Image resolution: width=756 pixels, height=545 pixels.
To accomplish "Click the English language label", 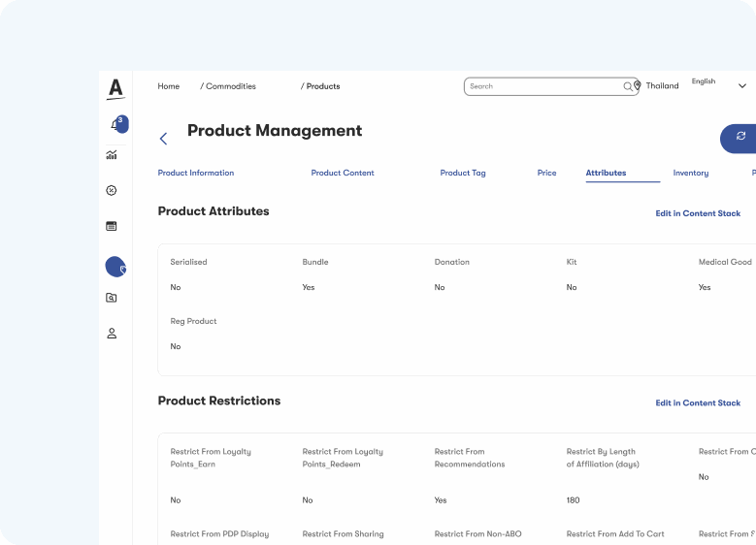I will [x=704, y=81].
